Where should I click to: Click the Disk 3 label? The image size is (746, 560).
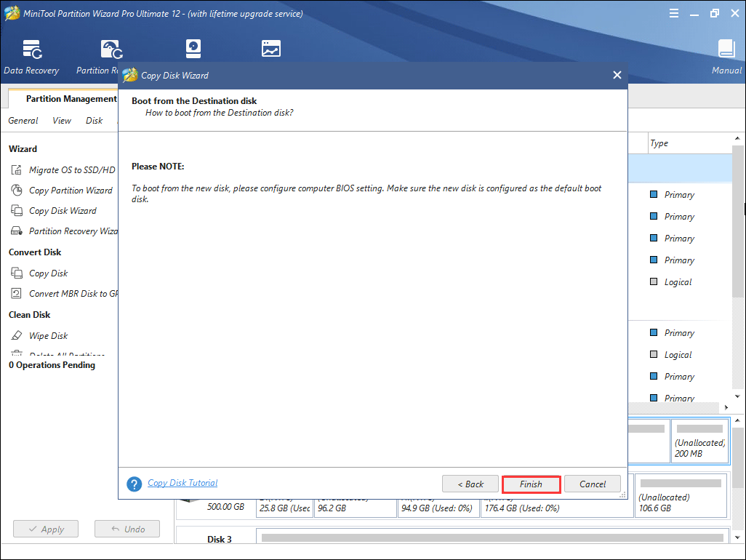click(x=220, y=539)
